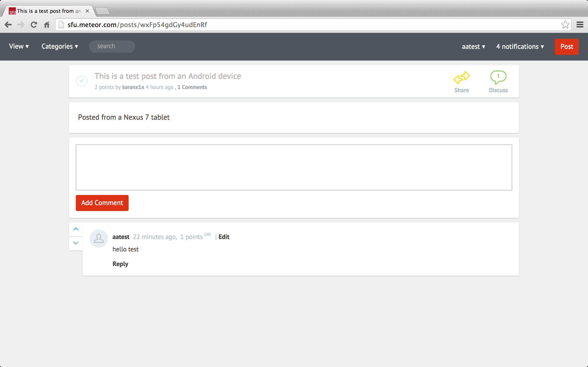
Task: Expand the View dropdown menu
Action: tap(19, 46)
